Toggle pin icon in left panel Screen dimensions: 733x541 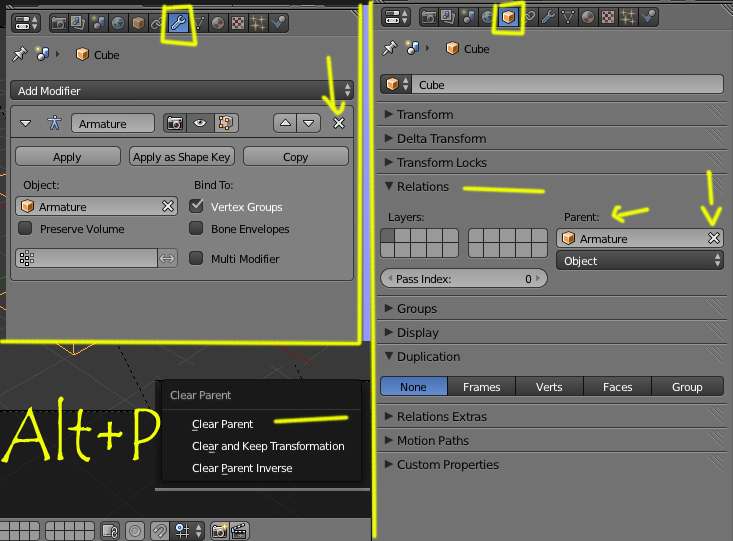click(20, 54)
